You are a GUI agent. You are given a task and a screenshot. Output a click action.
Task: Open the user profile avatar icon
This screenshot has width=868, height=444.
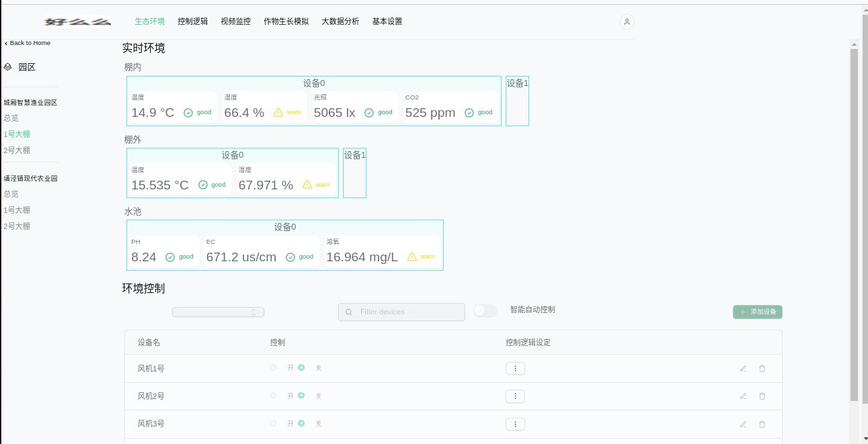pos(627,21)
